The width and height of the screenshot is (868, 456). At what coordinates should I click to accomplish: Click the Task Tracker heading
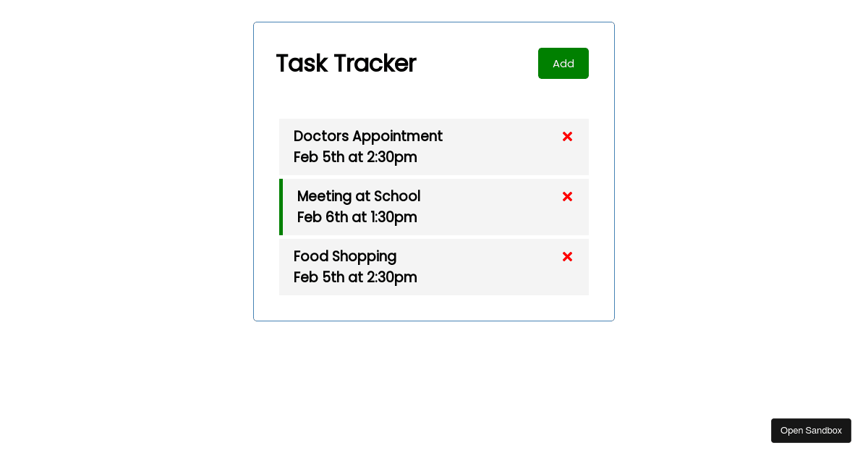click(346, 64)
